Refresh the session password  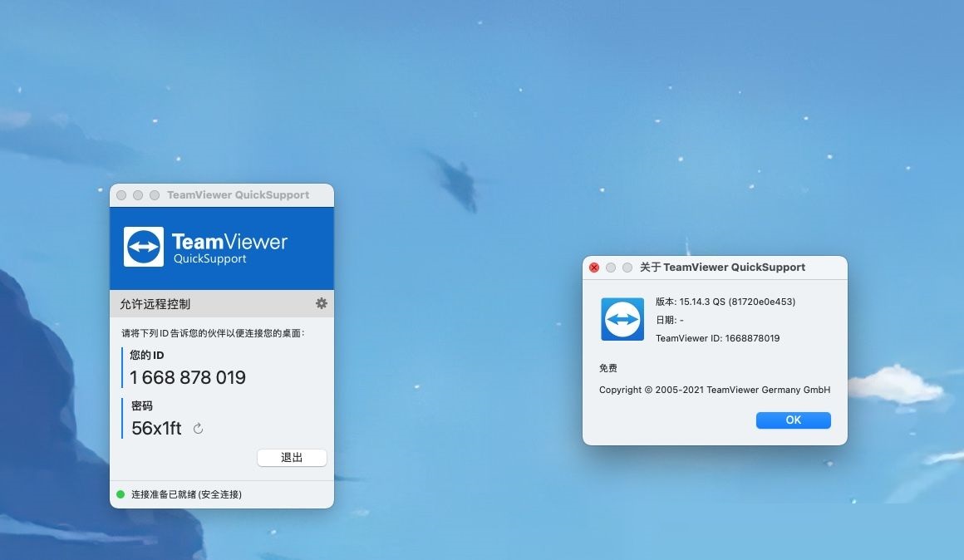point(197,429)
